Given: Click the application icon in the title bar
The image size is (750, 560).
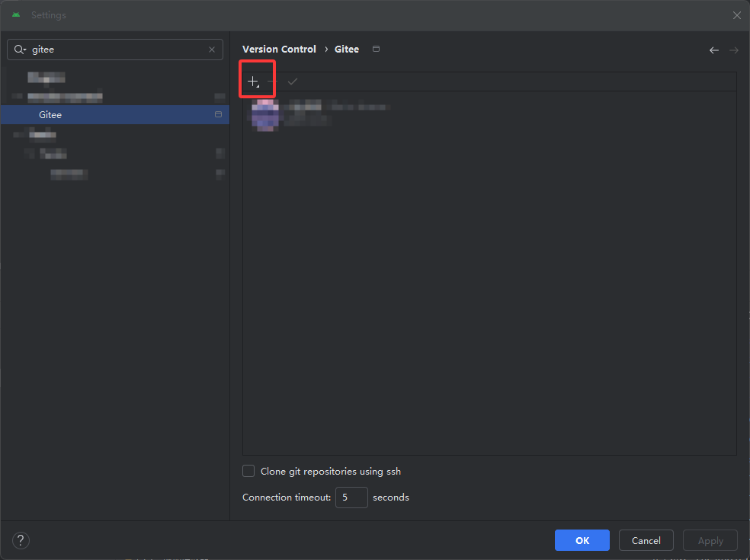Looking at the screenshot, I should coord(15,14).
